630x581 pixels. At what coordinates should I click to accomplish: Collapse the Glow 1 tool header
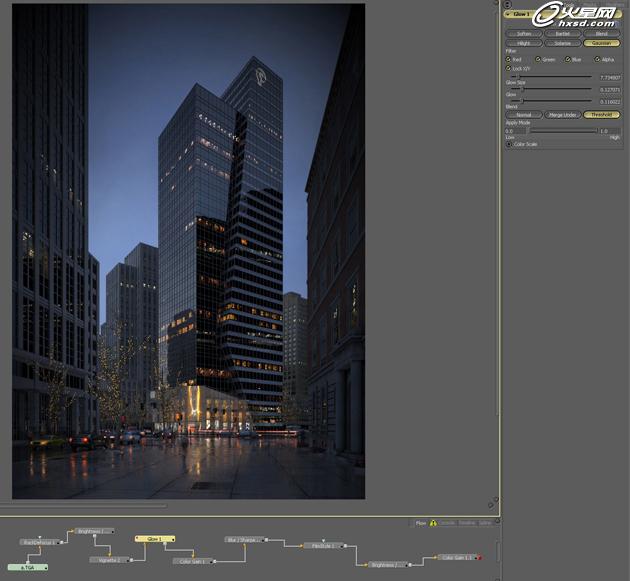point(508,14)
